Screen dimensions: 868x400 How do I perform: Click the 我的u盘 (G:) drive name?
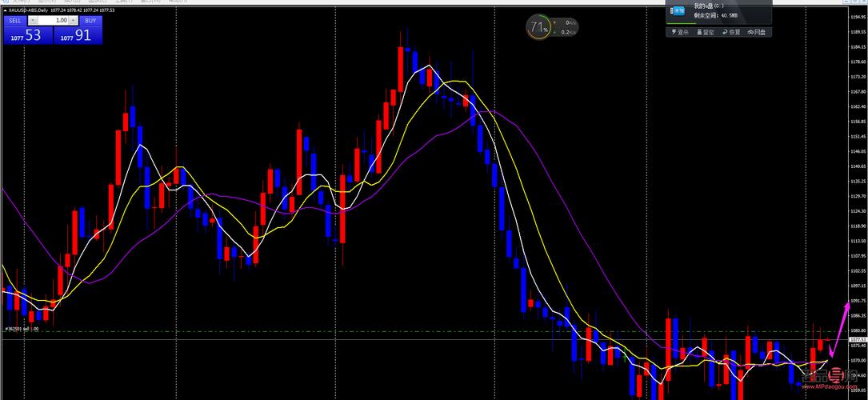[x=709, y=6]
